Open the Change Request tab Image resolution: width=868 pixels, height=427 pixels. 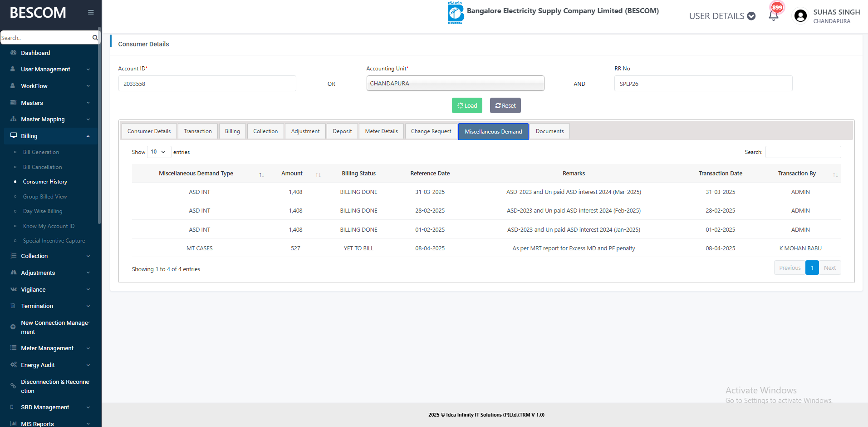coord(431,131)
